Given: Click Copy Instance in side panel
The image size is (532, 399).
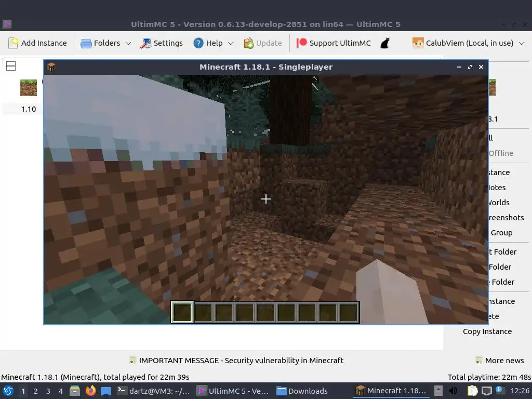Looking at the screenshot, I should pos(487,331).
